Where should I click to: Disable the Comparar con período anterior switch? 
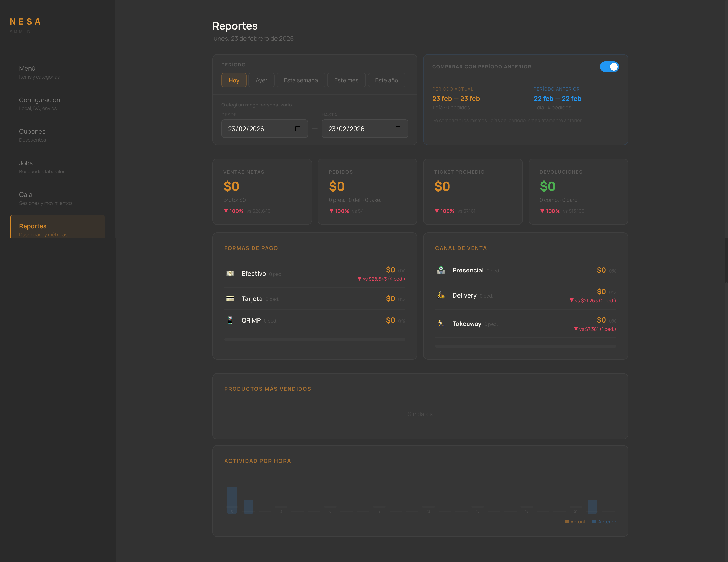point(610,67)
